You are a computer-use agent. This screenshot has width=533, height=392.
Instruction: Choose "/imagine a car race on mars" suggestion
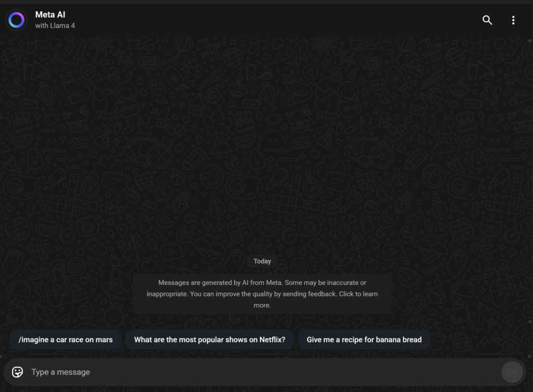coord(66,340)
